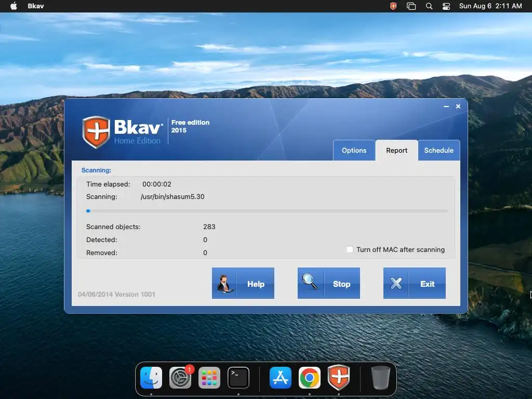Open Spotlight search icon
Viewport: 532px width, 399px height.
429,6
